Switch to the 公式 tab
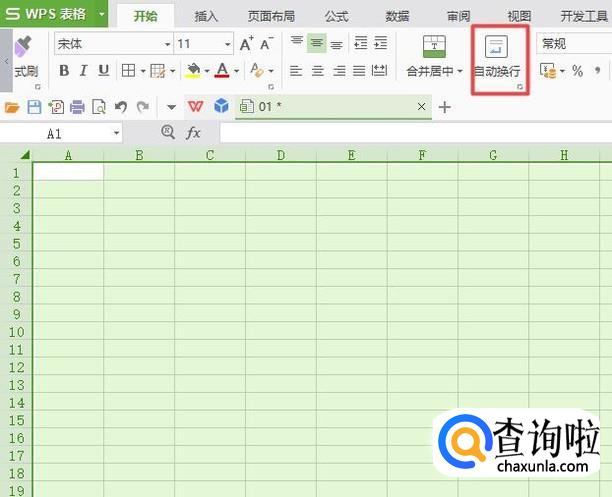The width and height of the screenshot is (612, 497). tap(337, 16)
